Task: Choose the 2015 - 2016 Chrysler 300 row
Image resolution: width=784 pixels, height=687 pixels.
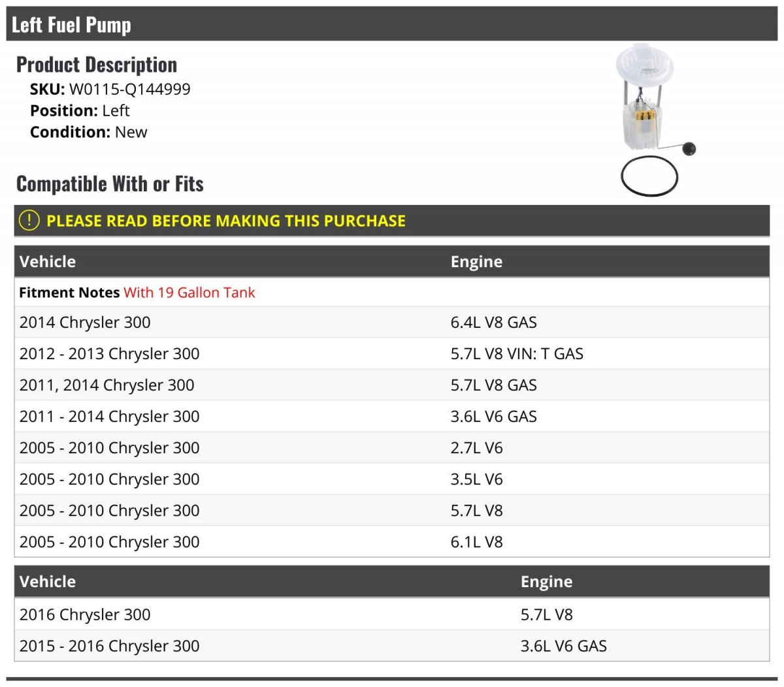Action: [110, 646]
